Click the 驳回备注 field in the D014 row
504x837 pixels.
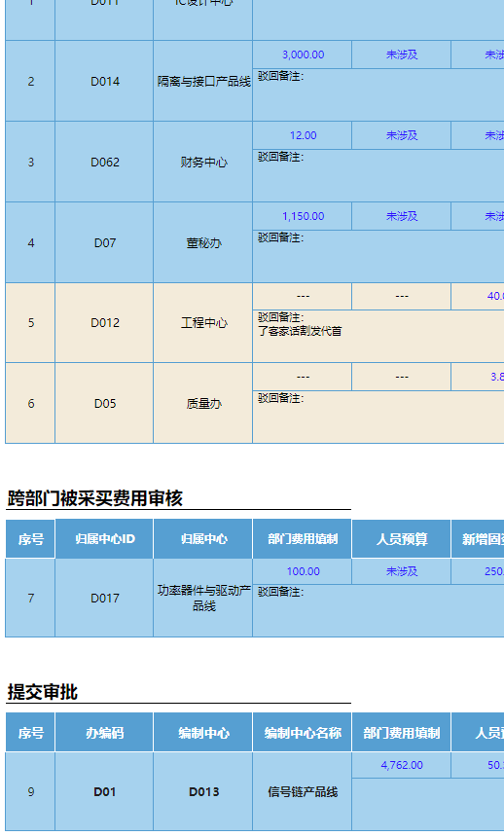378,95
